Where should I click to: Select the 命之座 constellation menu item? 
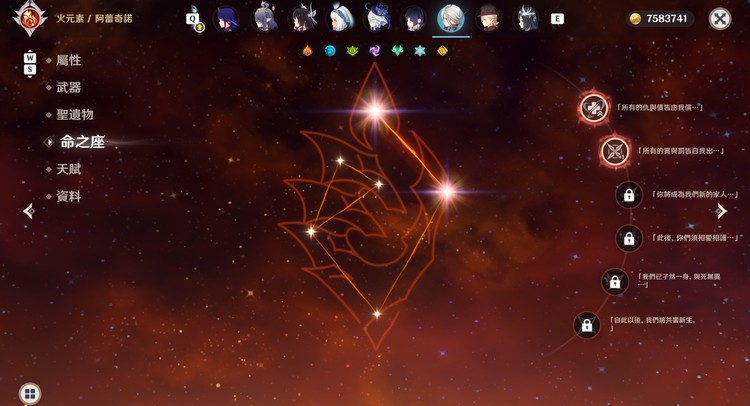81,142
